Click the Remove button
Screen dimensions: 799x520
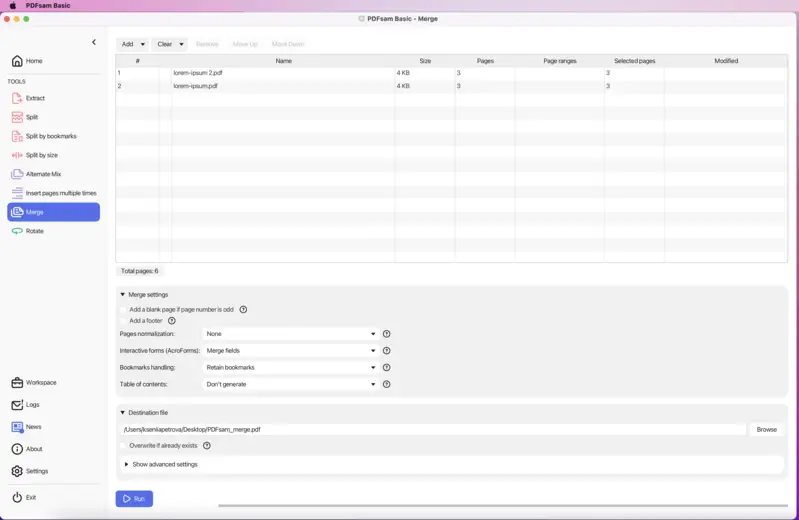click(x=207, y=44)
